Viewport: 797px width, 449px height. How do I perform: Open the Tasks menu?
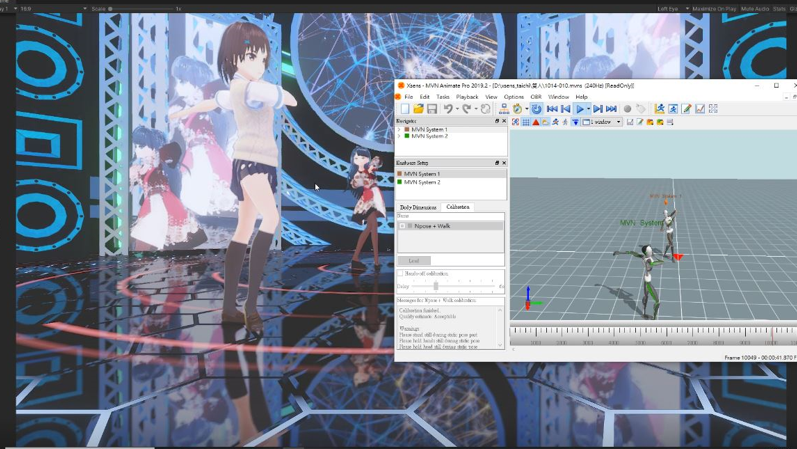tap(443, 97)
